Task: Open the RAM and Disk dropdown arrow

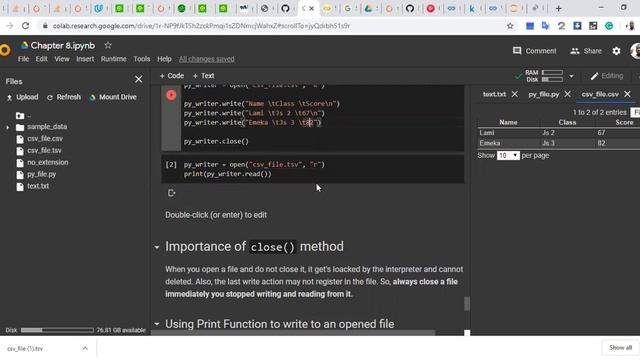Action: tap(571, 76)
